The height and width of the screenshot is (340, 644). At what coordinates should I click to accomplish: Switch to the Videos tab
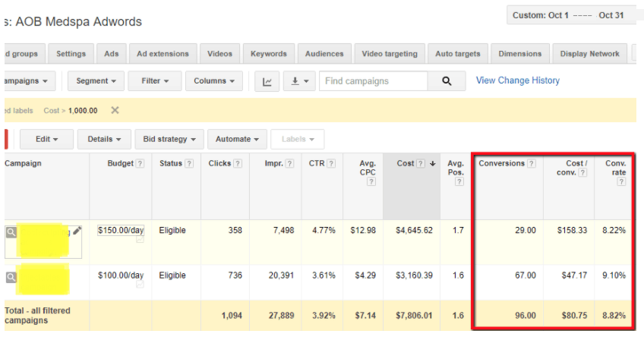pos(219,54)
